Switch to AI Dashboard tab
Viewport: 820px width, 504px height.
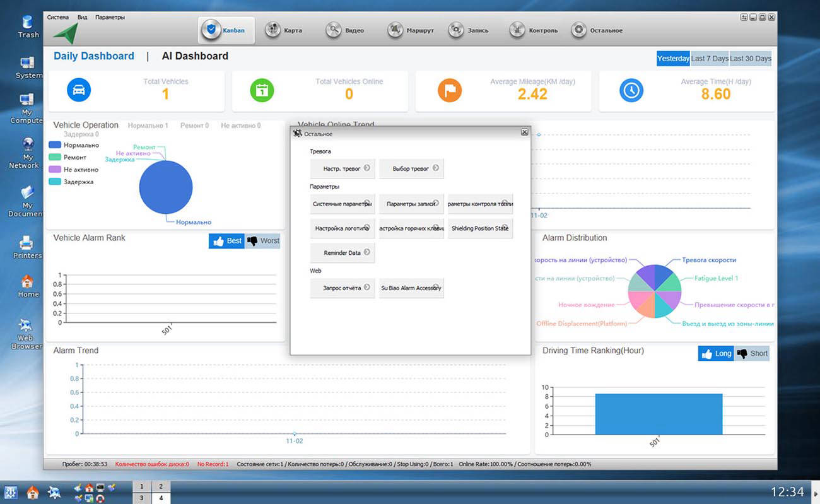tap(195, 56)
